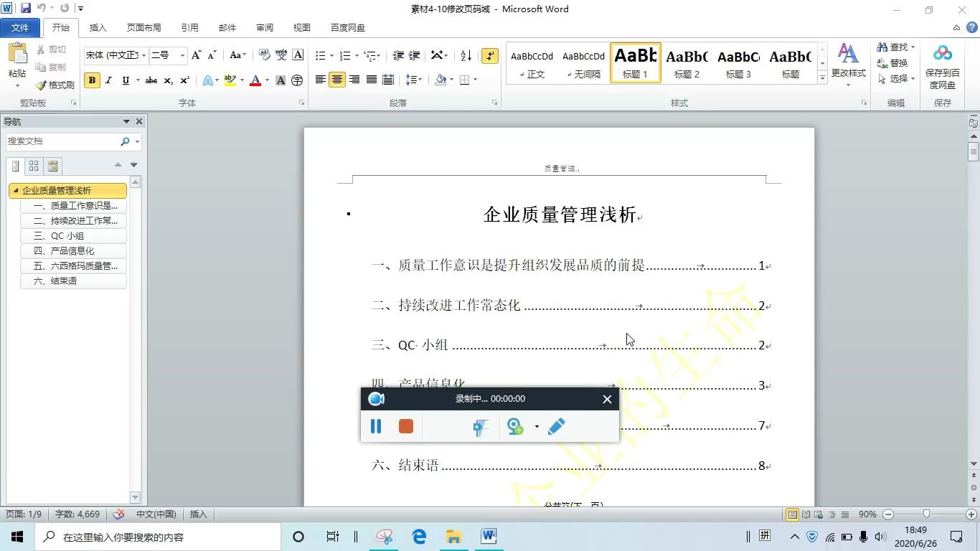Open the screen recorder pen annotation tool

point(556,427)
